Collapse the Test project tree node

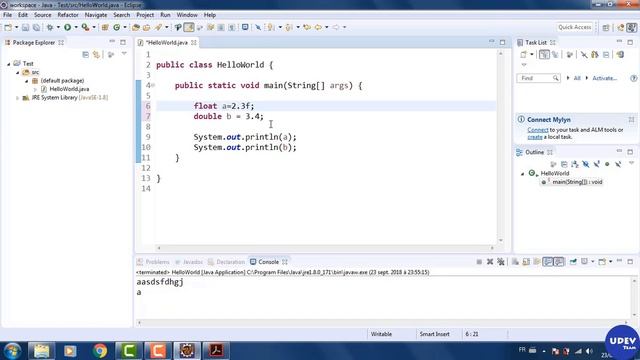tap(9, 64)
